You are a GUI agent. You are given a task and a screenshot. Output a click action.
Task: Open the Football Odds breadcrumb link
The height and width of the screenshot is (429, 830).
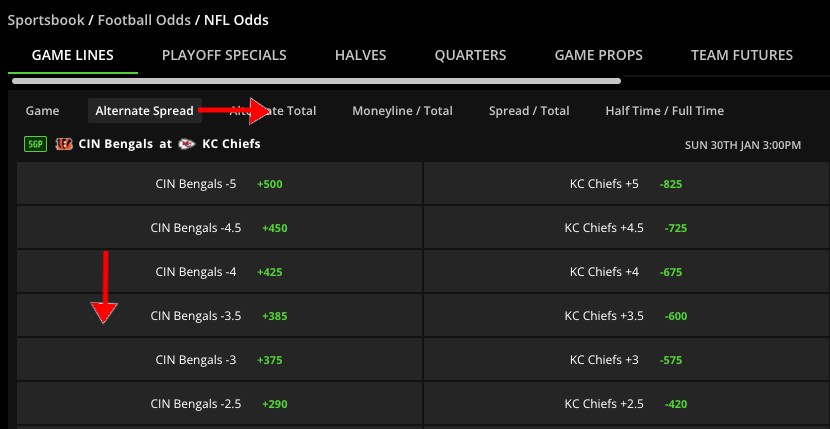[144, 20]
